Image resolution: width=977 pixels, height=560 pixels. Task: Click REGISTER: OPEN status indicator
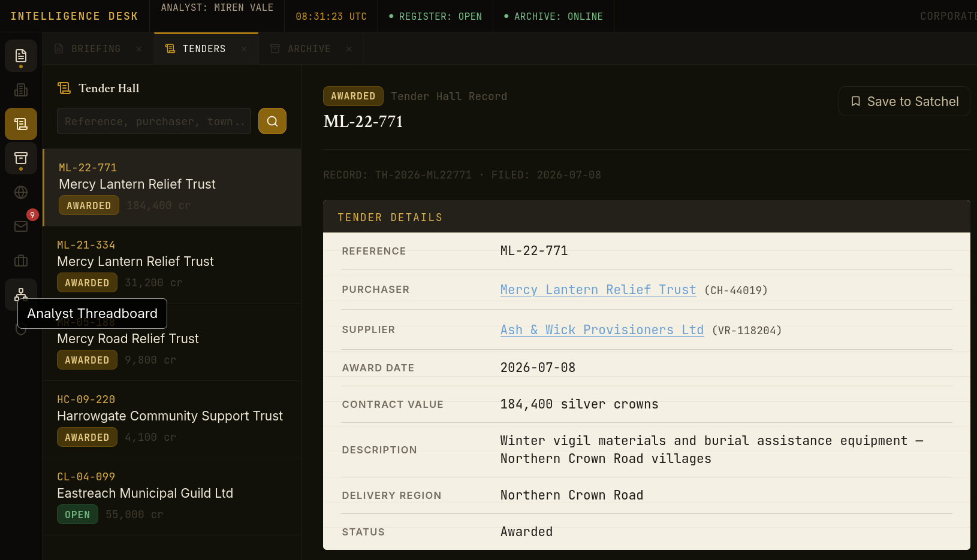point(435,16)
